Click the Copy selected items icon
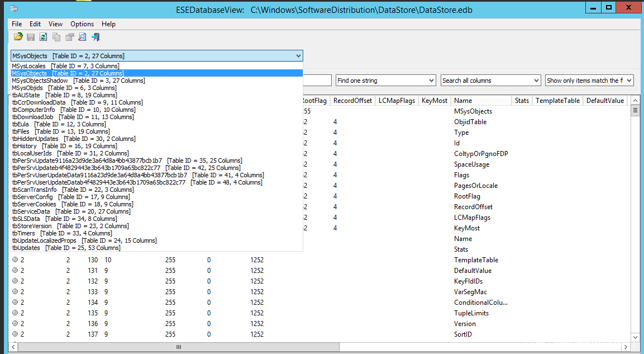This screenshot has width=644, height=354. tap(56, 37)
